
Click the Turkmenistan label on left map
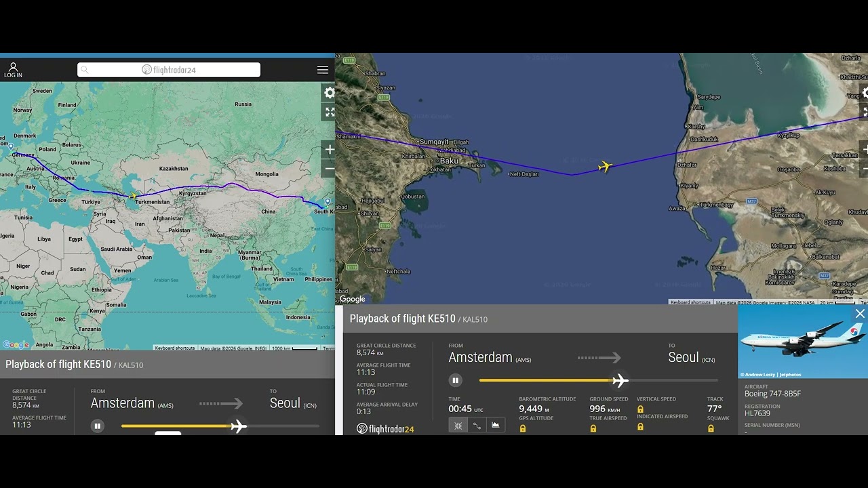coord(153,201)
